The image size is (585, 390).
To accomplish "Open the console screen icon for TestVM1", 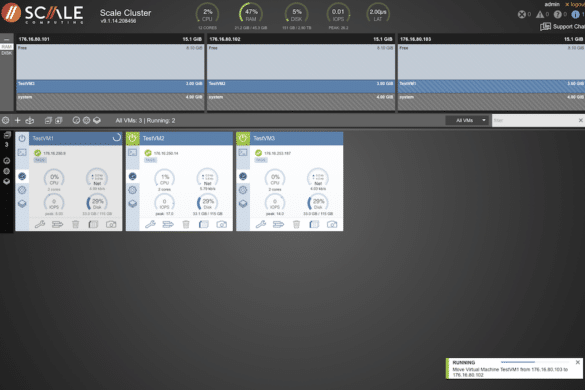I will (x=22, y=152).
